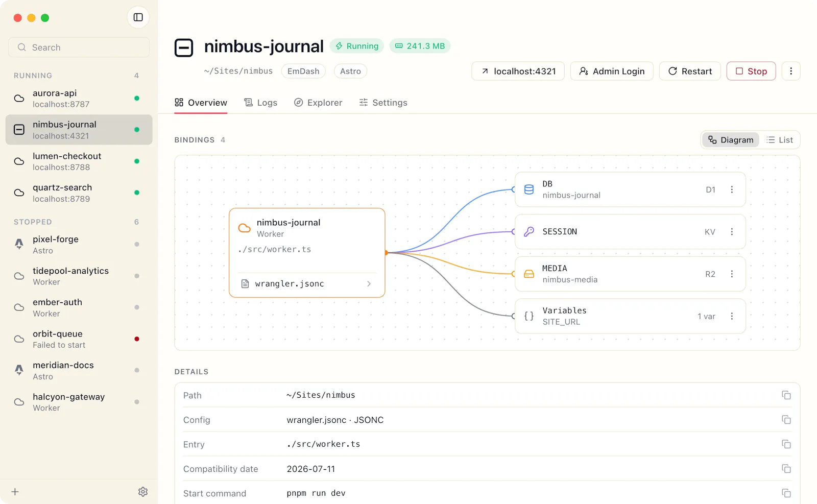Viewport: 817px width, 504px height.
Task: Open more actions menu next to Stop
Action: 791,71
